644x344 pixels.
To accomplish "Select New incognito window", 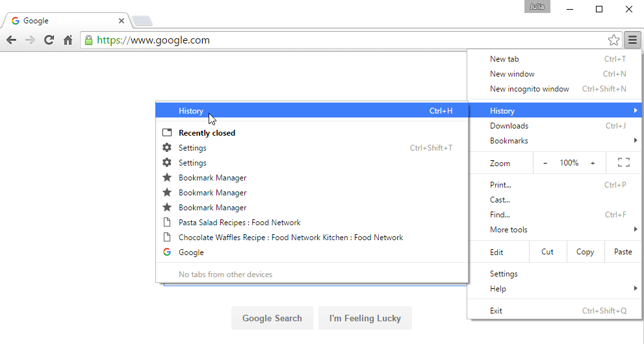I will [x=529, y=89].
